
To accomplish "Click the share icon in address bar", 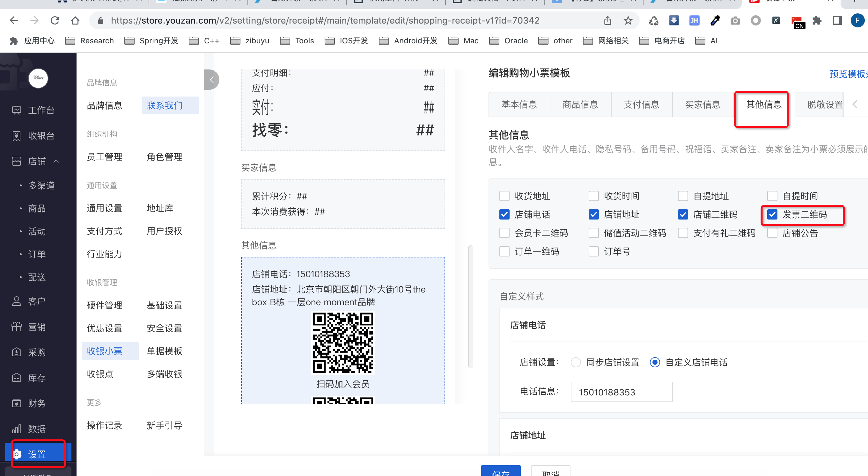I will [607, 20].
